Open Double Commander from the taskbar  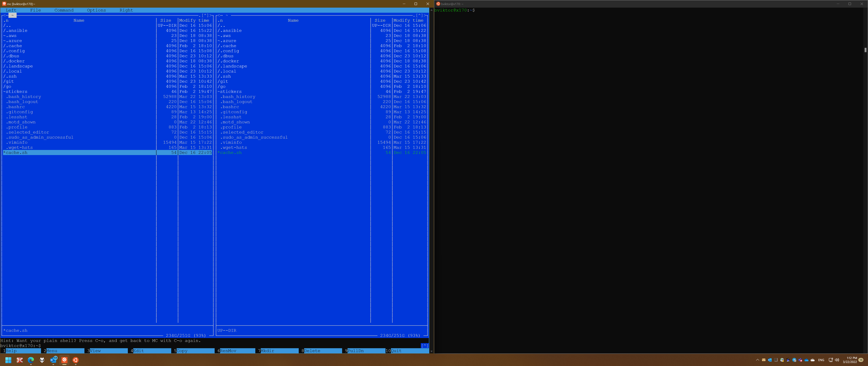coord(19,360)
